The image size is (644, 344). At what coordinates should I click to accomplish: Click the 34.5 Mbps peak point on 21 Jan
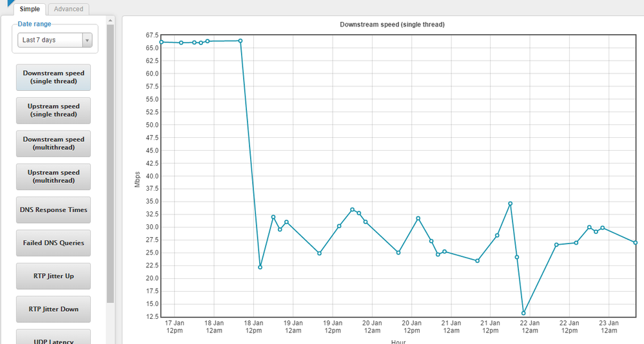tap(510, 204)
